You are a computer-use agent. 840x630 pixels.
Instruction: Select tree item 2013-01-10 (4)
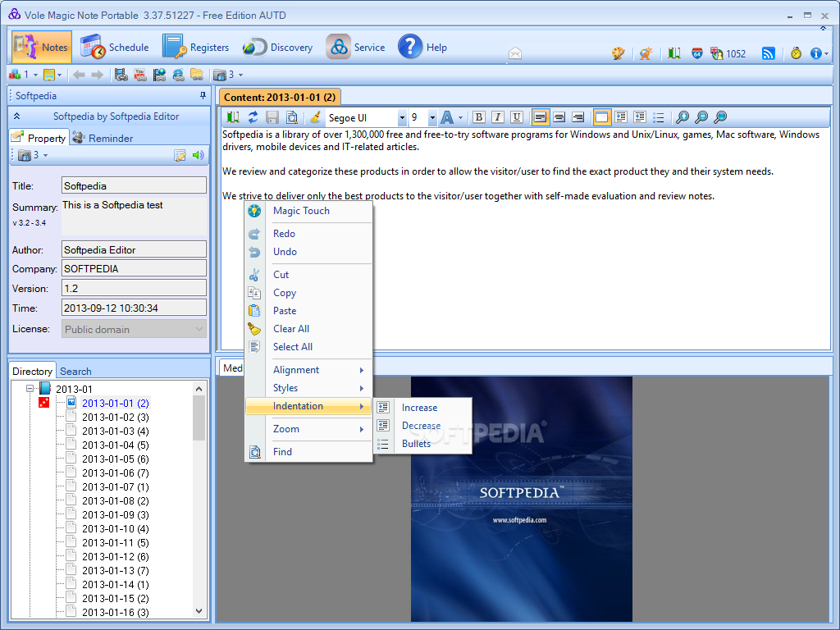click(115, 528)
